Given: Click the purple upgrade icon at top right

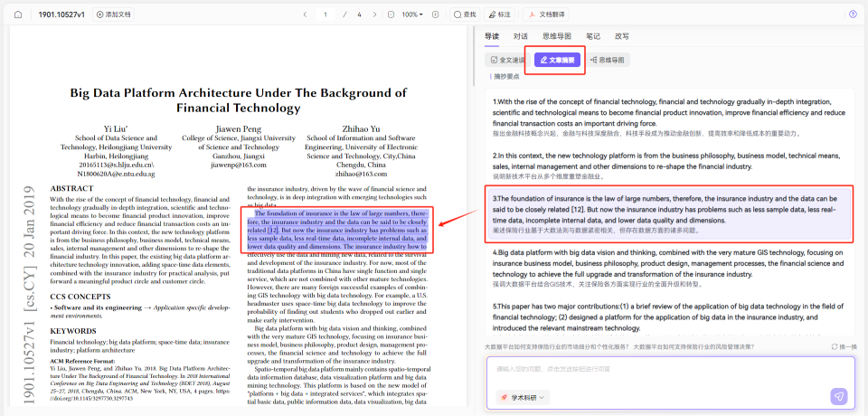Looking at the screenshot, I should [853, 14].
